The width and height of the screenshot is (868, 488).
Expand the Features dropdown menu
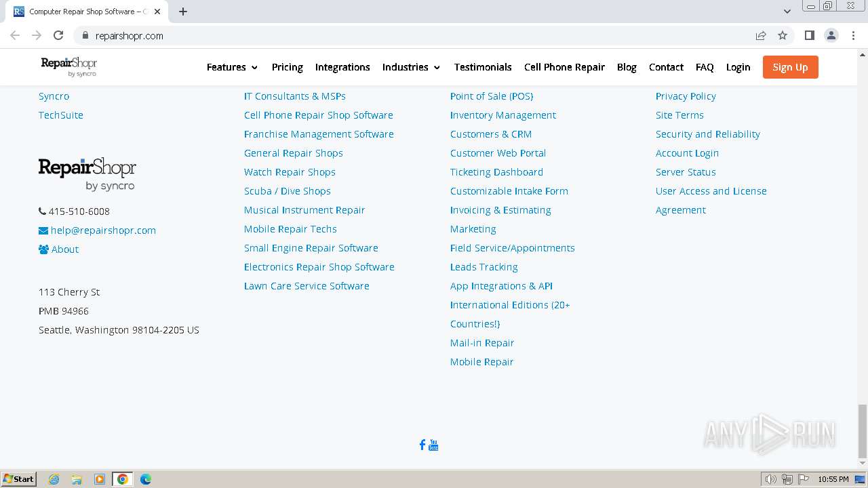233,67
